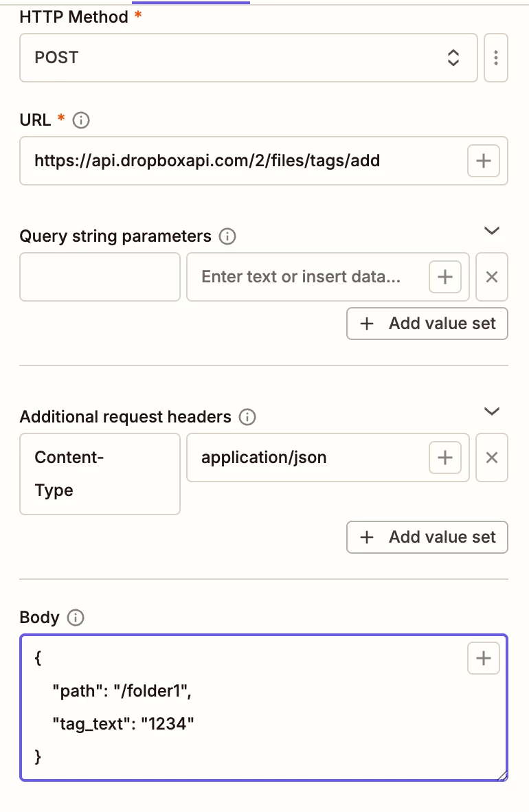
Task: Open the three-dot menu beside HTTP Method
Action: pos(496,58)
